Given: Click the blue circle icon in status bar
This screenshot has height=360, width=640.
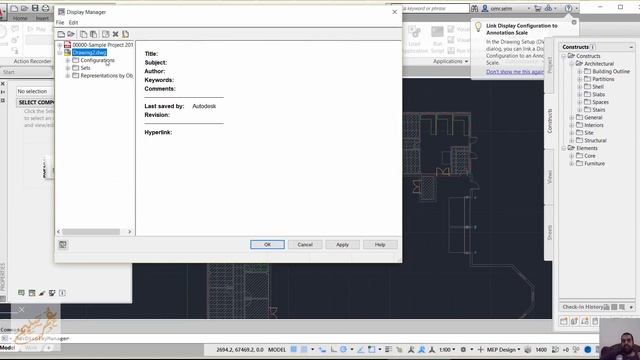Looking at the screenshot, I should pyautogui.click(x=588, y=349).
